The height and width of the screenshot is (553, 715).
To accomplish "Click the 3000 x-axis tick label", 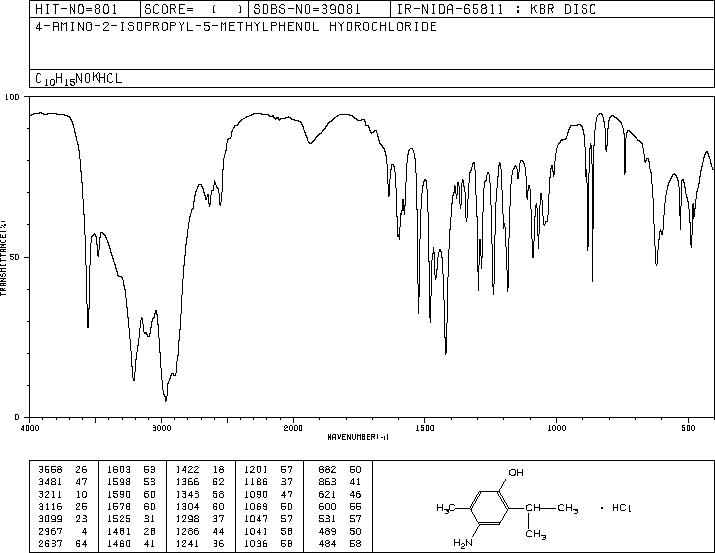I will point(161,428).
